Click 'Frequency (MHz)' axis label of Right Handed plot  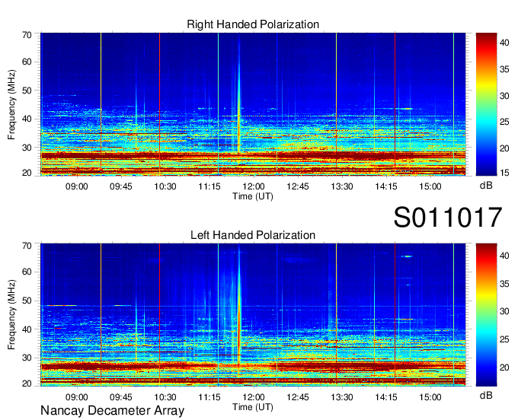11,104
